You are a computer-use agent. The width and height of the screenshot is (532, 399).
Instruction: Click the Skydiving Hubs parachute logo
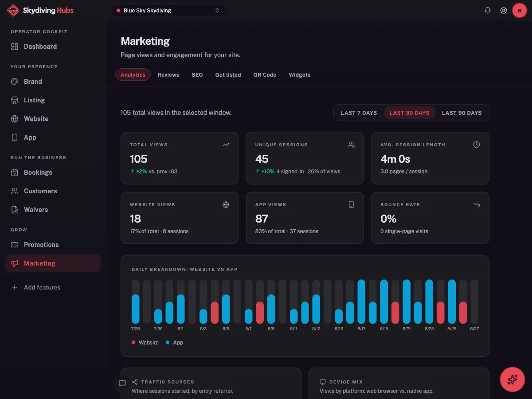pyautogui.click(x=13, y=10)
